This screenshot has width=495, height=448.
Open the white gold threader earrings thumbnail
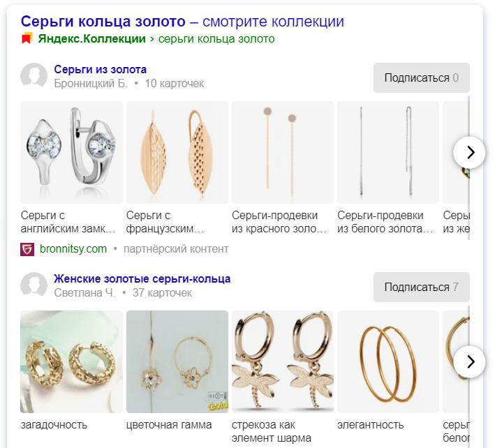(388, 152)
